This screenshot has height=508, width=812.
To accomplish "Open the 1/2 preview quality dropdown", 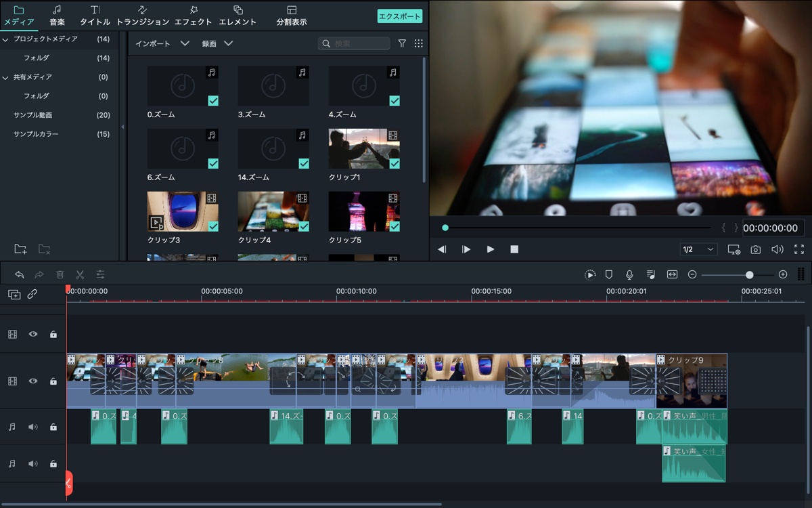I will click(x=698, y=249).
